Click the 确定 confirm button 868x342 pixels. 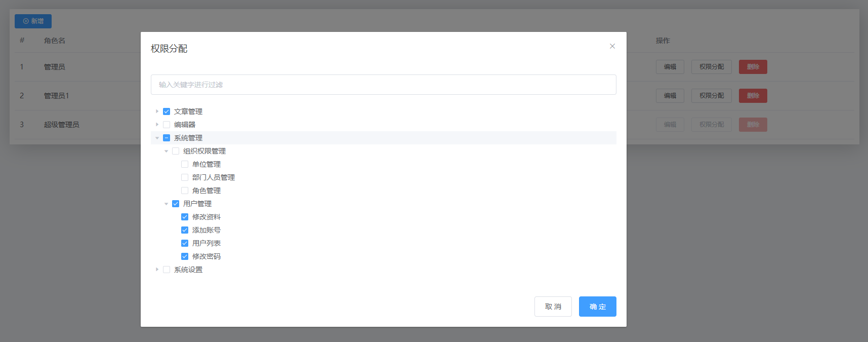pos(597,307)
